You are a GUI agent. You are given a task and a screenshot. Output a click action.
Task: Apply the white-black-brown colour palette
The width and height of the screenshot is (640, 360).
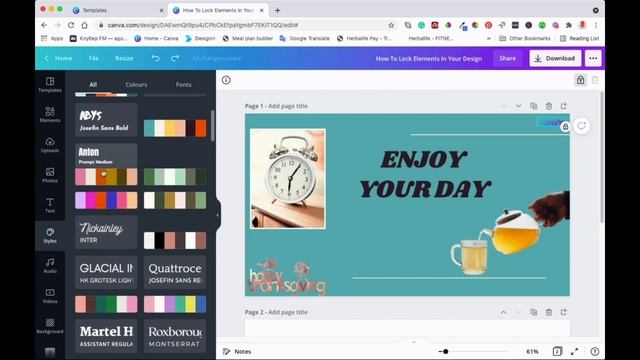(175, 240)
